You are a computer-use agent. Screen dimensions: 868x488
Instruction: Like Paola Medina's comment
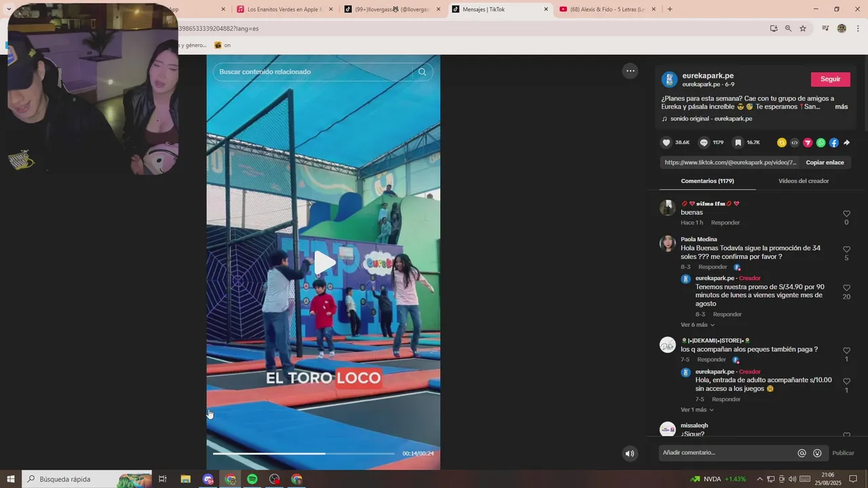(846, 249)
